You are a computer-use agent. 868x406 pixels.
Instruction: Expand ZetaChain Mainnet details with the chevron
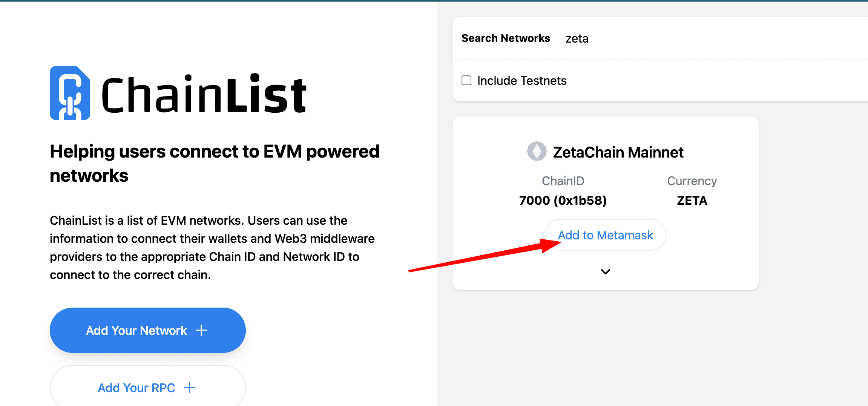click(606, 271)
